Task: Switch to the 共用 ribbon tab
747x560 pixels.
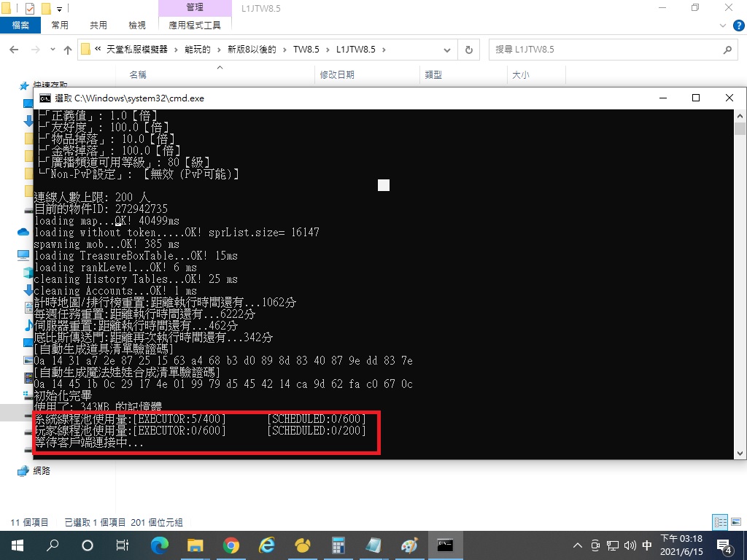Action: tap(98, 26)
